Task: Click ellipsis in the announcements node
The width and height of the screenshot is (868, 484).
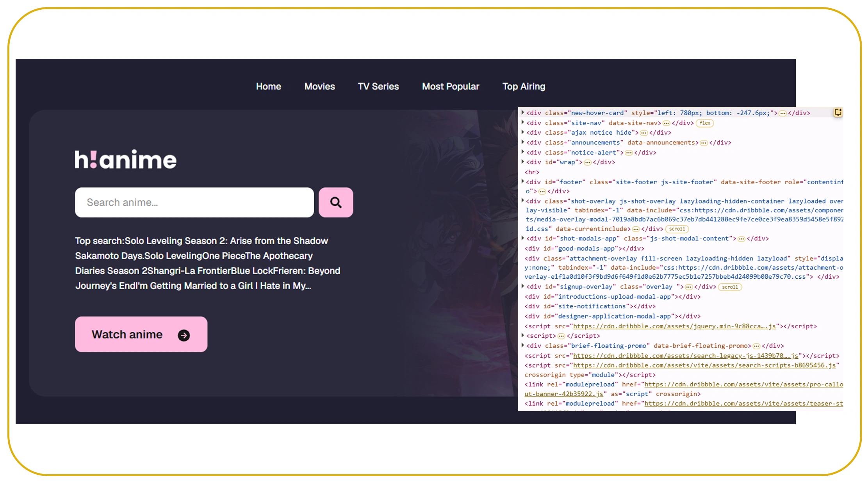Action: tap(704, 143)
